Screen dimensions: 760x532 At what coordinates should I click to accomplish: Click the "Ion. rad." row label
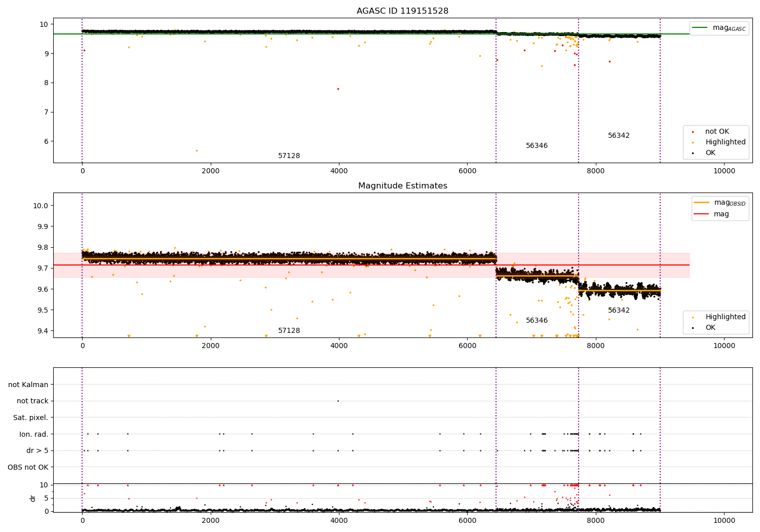[x=34, y=434]
